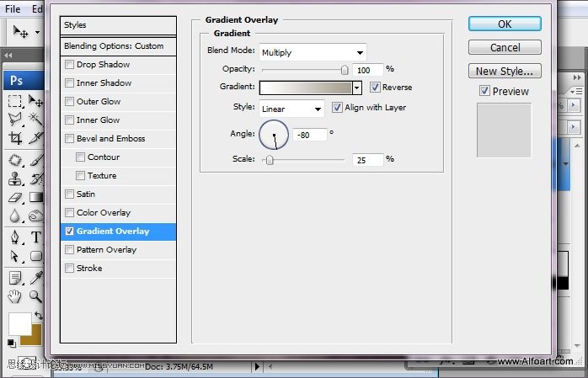Click the Opacity slider handle
This screenshot has width=588, height=378.
344,70
